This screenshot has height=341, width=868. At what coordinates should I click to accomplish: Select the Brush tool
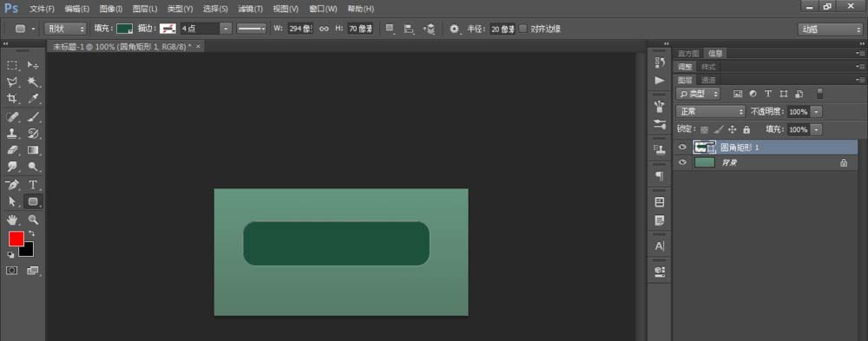(x=33, y=117)
